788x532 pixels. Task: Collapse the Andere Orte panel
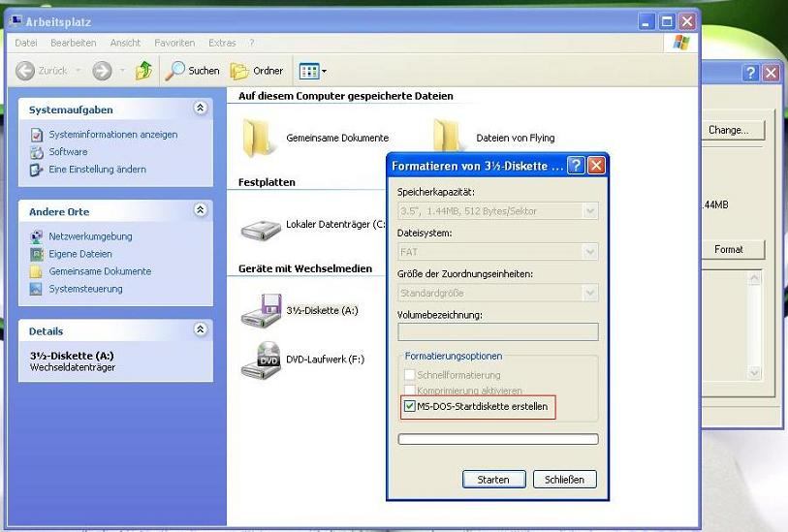200,210
